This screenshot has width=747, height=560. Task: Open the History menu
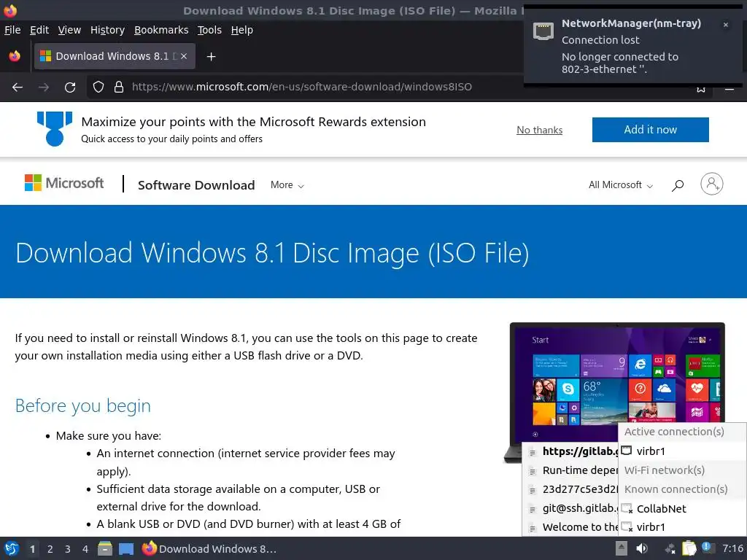coord(107,30)
